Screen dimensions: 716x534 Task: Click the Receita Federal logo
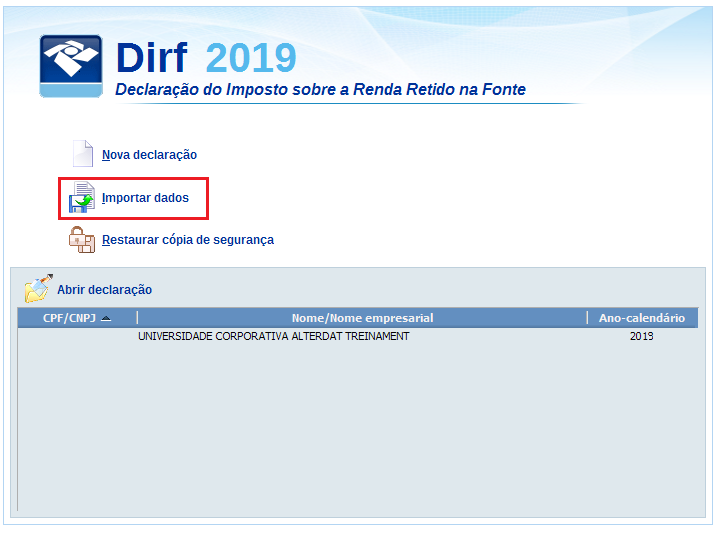(71, 66)
